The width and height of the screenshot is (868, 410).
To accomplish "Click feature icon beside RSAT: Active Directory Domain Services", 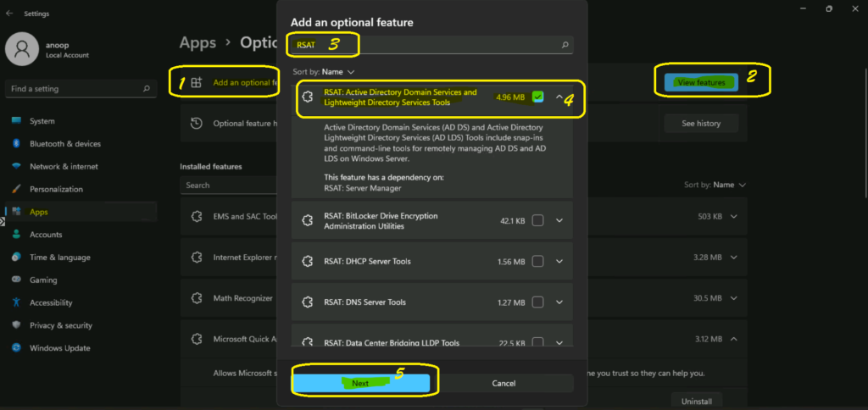I will click(307, 97).
